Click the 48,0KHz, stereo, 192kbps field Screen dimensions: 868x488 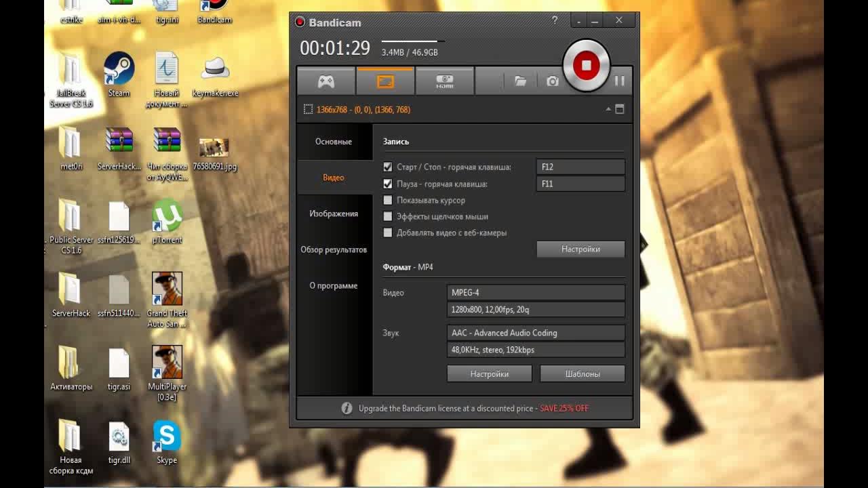[536, 350]
